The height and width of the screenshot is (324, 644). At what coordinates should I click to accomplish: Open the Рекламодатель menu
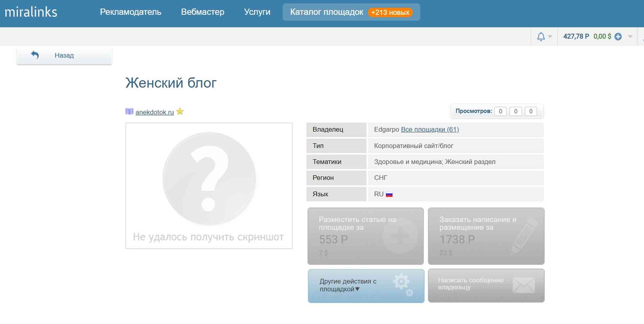click(x=130, y=12)
